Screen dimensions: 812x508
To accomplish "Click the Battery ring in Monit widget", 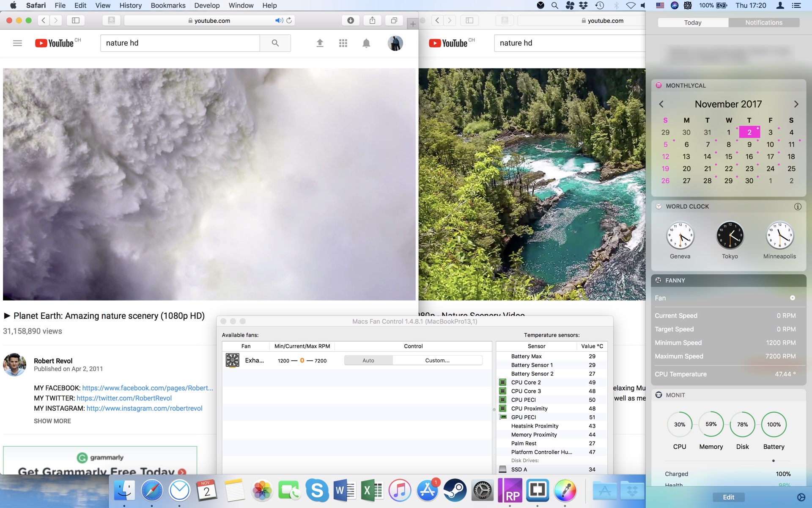I will 774,425.
